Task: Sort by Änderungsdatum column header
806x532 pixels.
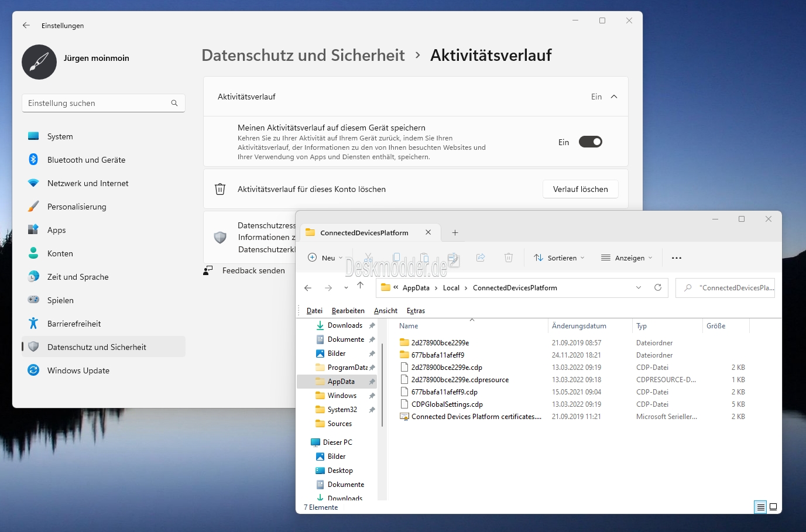Action: [x=590, y=326]
